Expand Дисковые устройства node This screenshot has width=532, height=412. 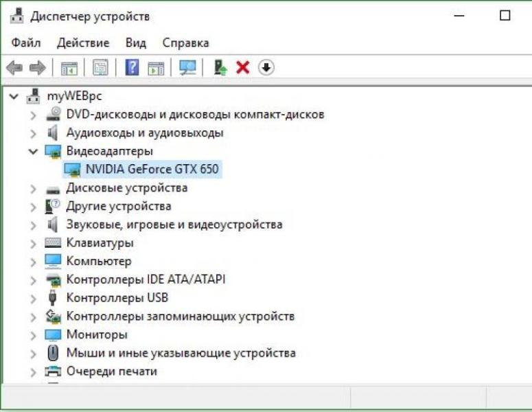click(x=33, y=189)
